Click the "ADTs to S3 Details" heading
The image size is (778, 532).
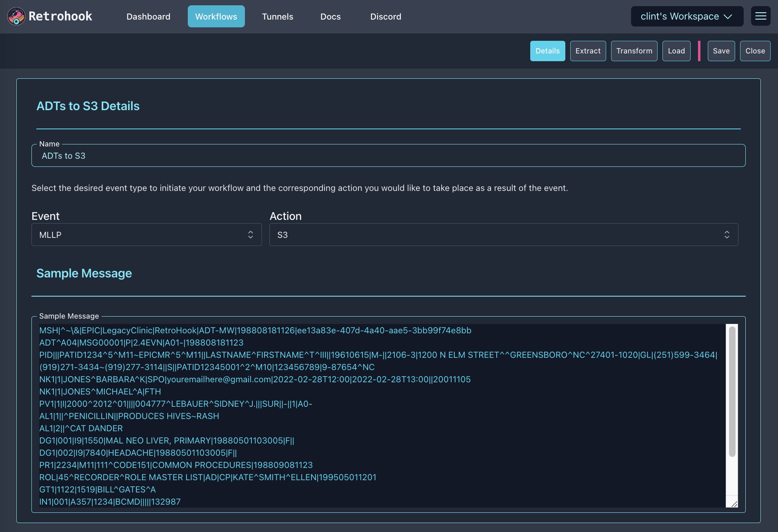88,106
